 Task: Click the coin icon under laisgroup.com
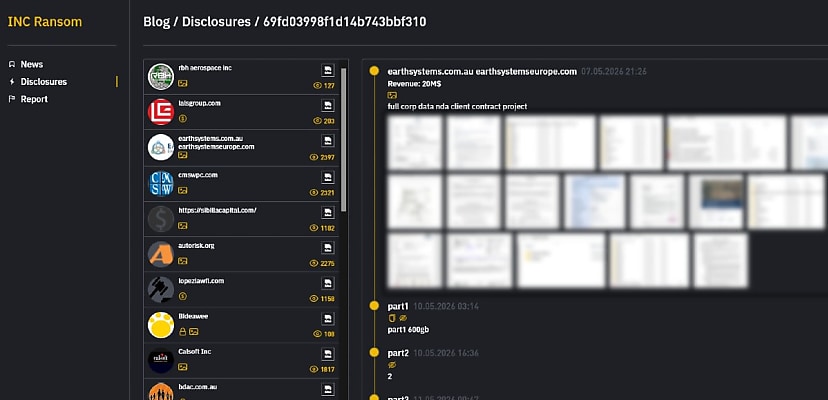[x=183, y=119]
